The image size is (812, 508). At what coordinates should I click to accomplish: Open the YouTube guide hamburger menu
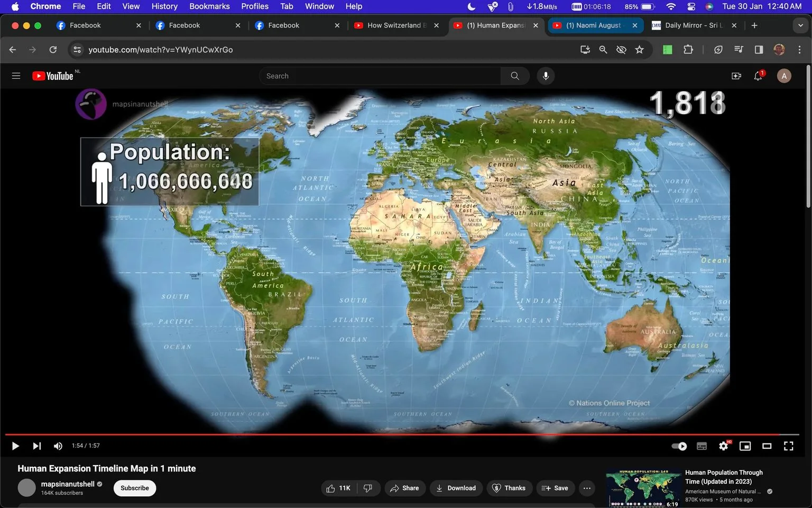pos(16,76)
